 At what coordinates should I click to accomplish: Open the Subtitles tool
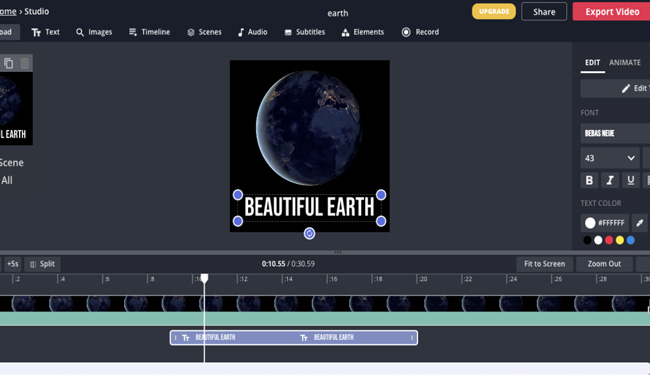coord(305,32)
